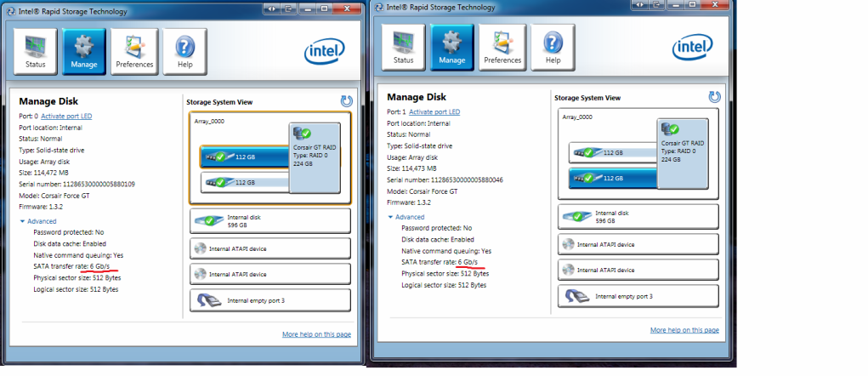Click the Help question mark in right window
The height and width of the screenshot is (376, 868).
[553, 48]
